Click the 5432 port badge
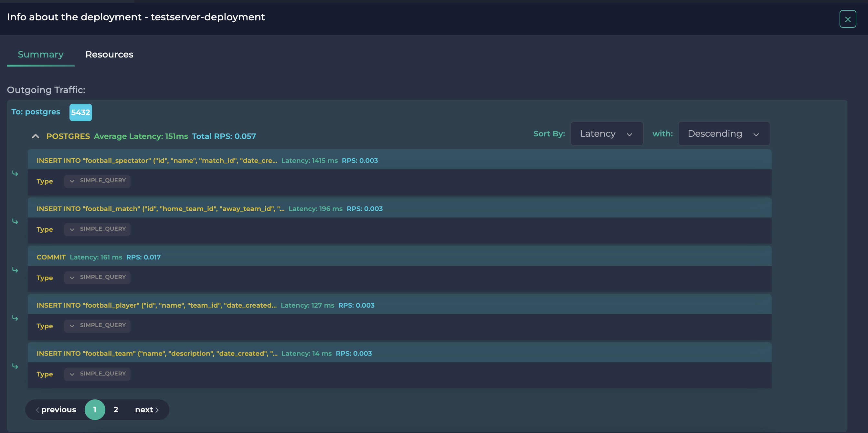868x433 pixels. coord(80,112)
